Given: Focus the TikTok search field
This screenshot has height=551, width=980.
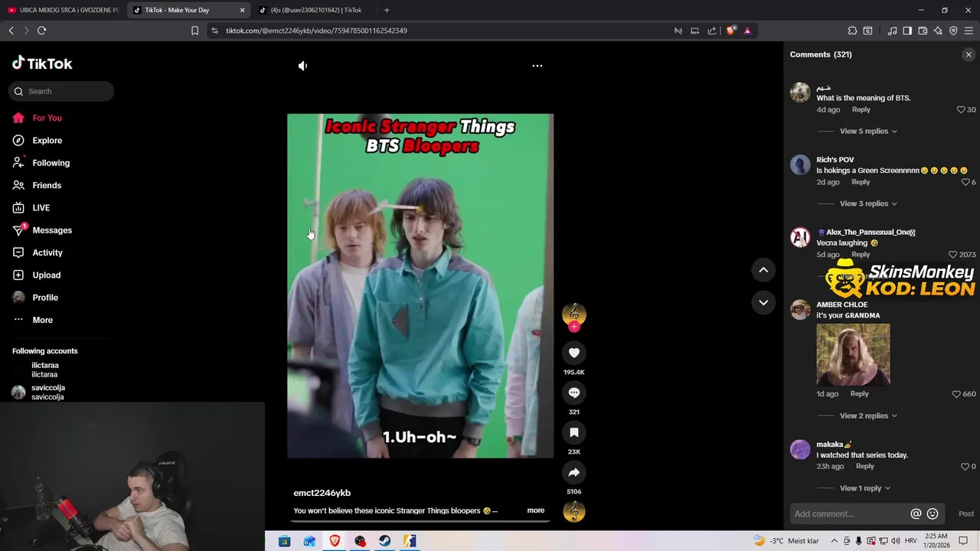Looking at the screenshot, I should click(x=61, y=91).
